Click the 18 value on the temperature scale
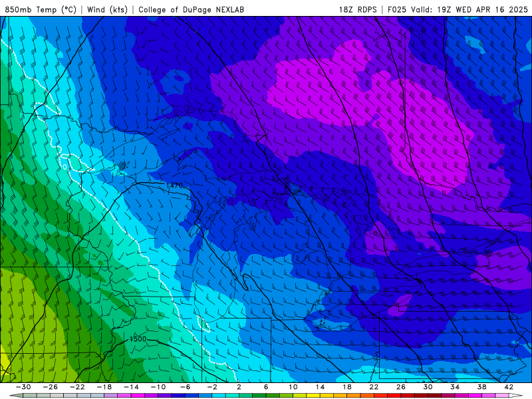This screenshot has height=399, width=532. click(346, 387)
